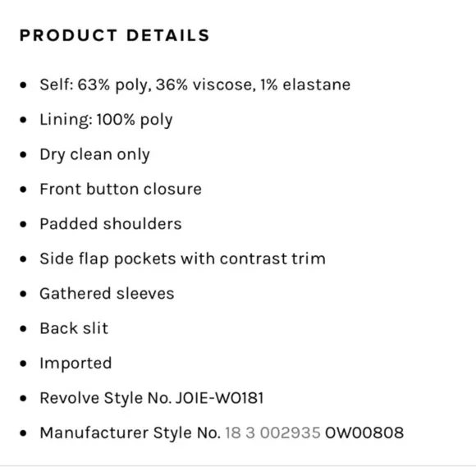Click Revolve Style No. JOIE-WO181
This screenshot has height=476, width=476.
(x=152, y=398)
